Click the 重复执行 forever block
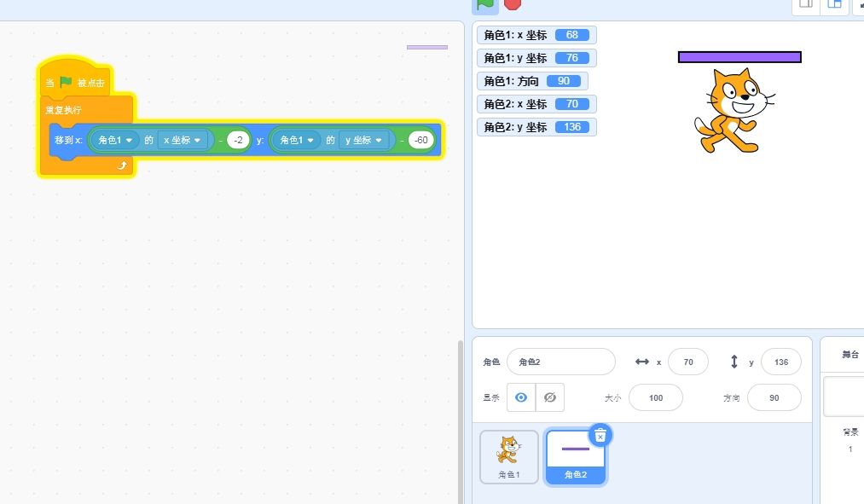864x504 pixels. click(64, 110)
